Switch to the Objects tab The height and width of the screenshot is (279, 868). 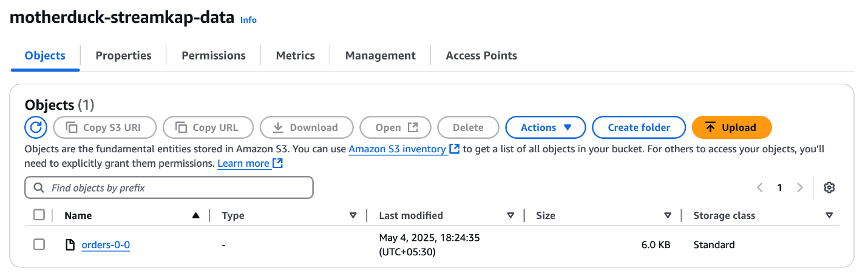click(x=45, y=55)
